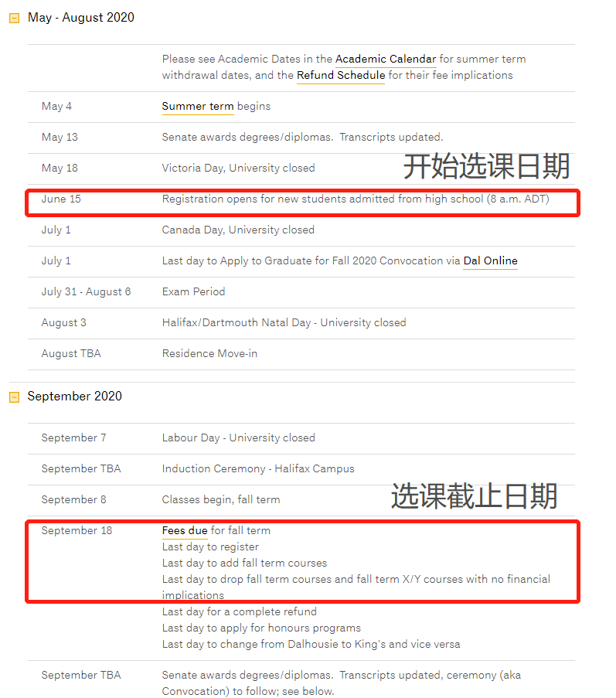Viewport: 616px width, 698px height.
Task: Open the Refund Schedule link
Action: click(x=340, y=76)
